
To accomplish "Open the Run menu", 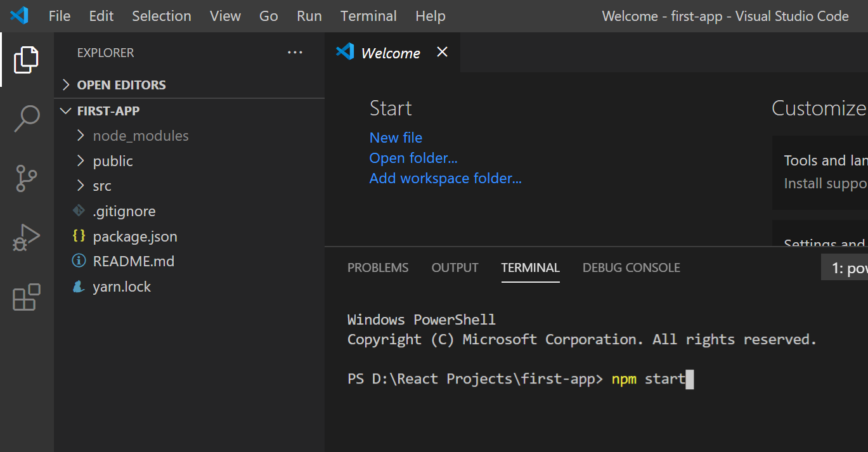I will coord(309,16).
